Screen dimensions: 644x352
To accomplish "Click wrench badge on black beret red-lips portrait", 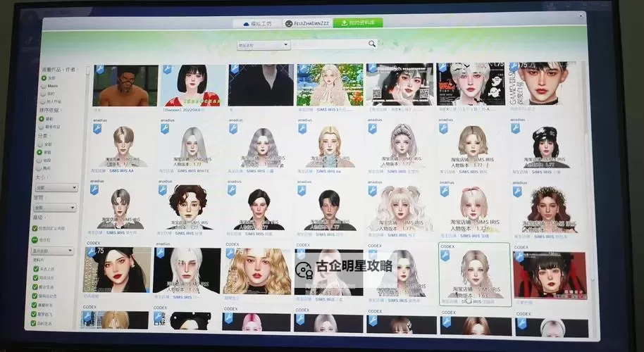I will (91, 252).
